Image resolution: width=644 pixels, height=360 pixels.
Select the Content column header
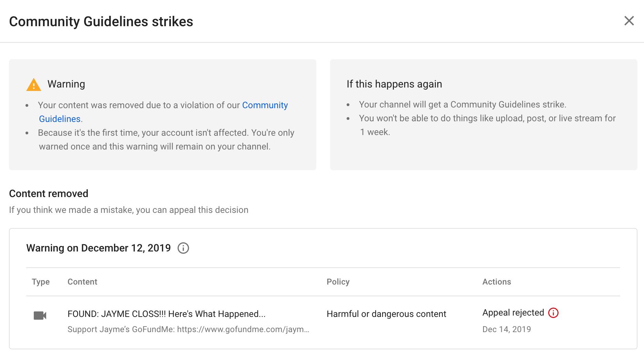click(82, 282)
